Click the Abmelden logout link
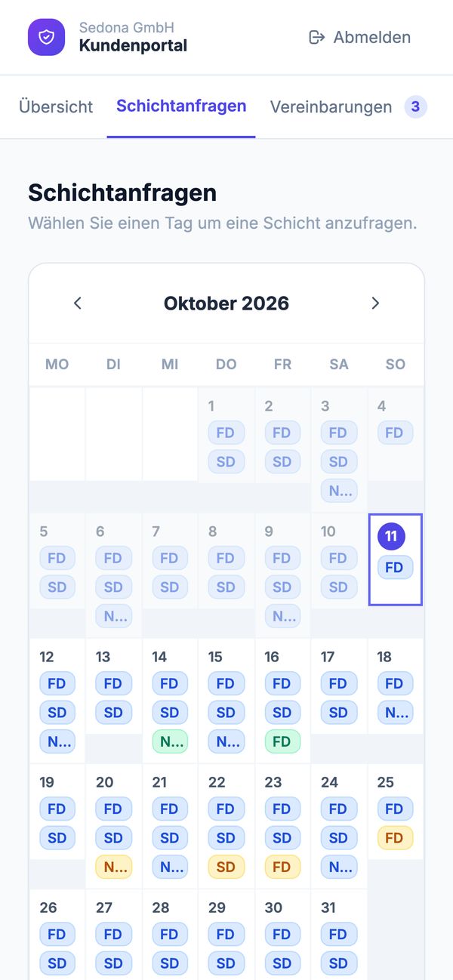This screenshot has height=980, width=453. [x=360, y=37]
